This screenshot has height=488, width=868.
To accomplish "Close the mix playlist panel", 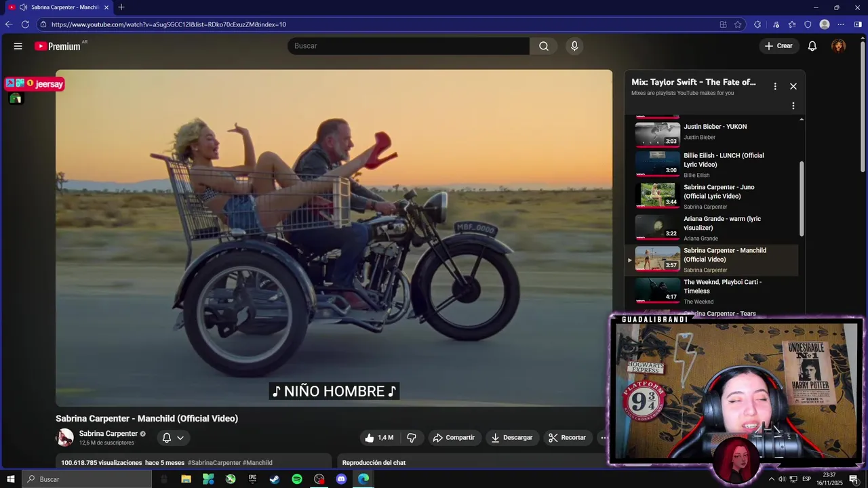I will pos(793,86).
